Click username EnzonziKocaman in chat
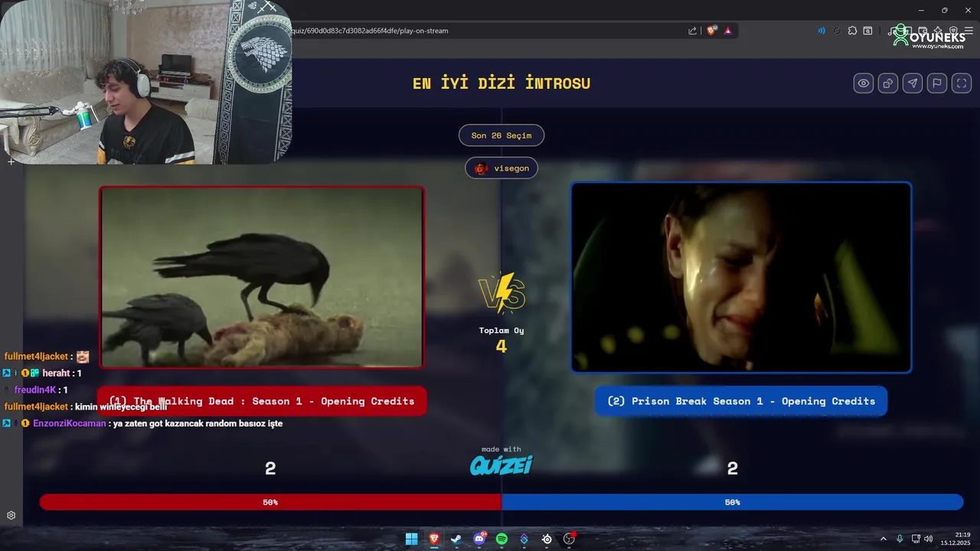This screenshot has width=980, height=551. click(70, 423)
